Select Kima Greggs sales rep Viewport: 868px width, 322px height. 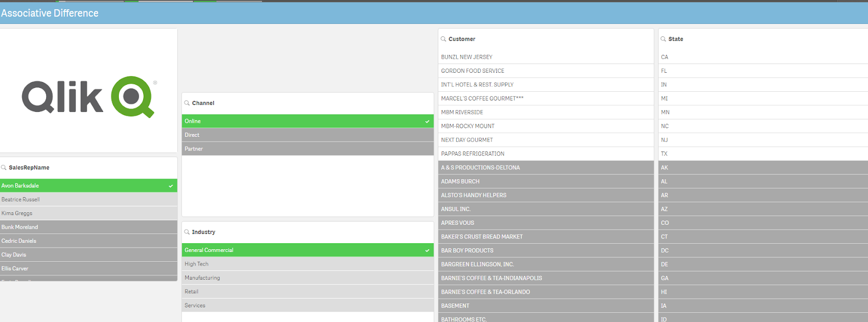click(x=88, y=213)
